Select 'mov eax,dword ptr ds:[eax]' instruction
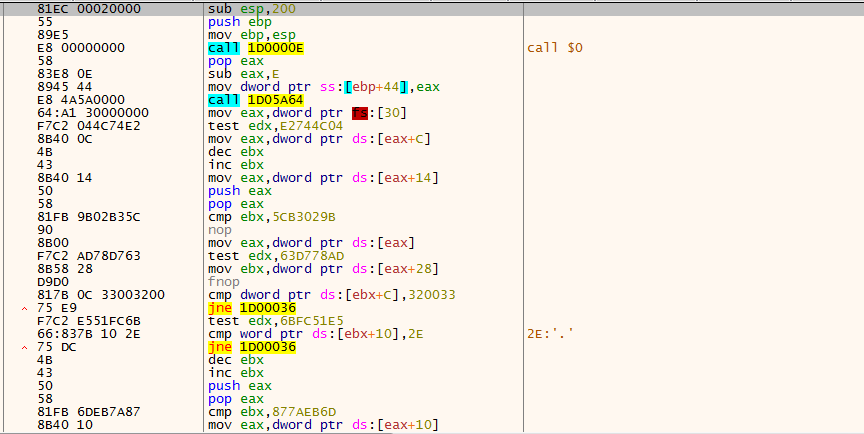This screenshot has height=434, width=864. (x=311, y=243)
